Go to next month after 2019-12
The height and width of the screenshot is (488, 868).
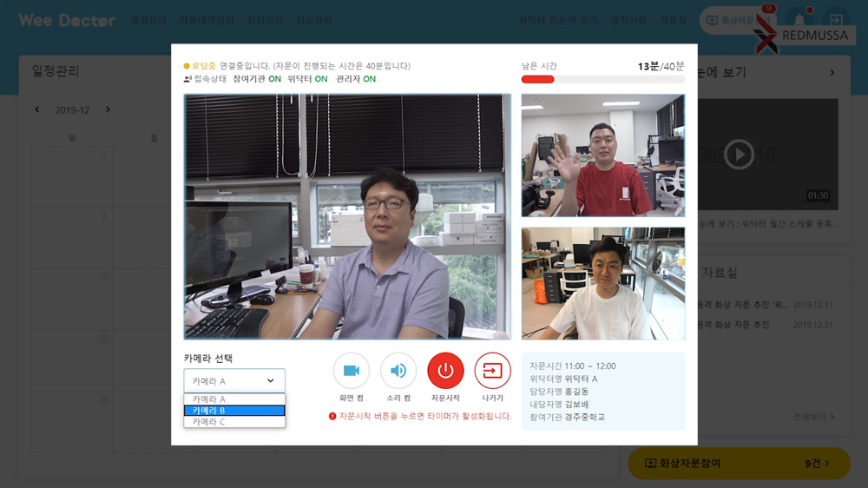click(108, 109)
